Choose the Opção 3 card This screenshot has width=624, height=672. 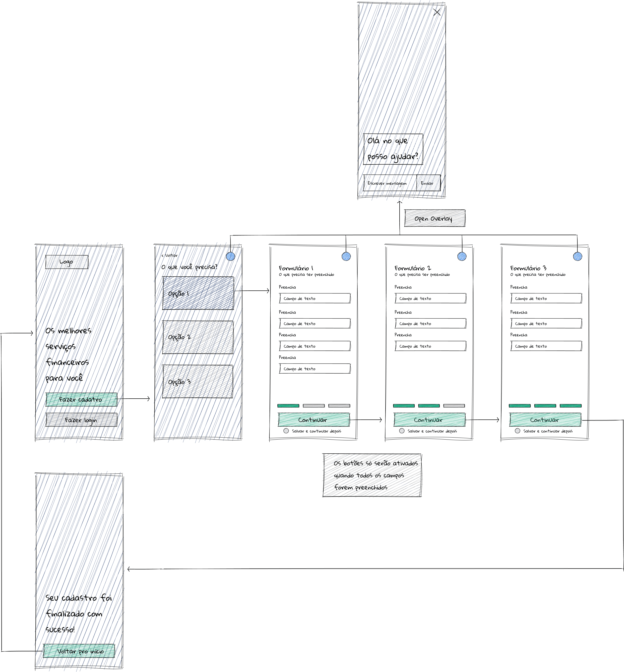[x=198, y=381]
